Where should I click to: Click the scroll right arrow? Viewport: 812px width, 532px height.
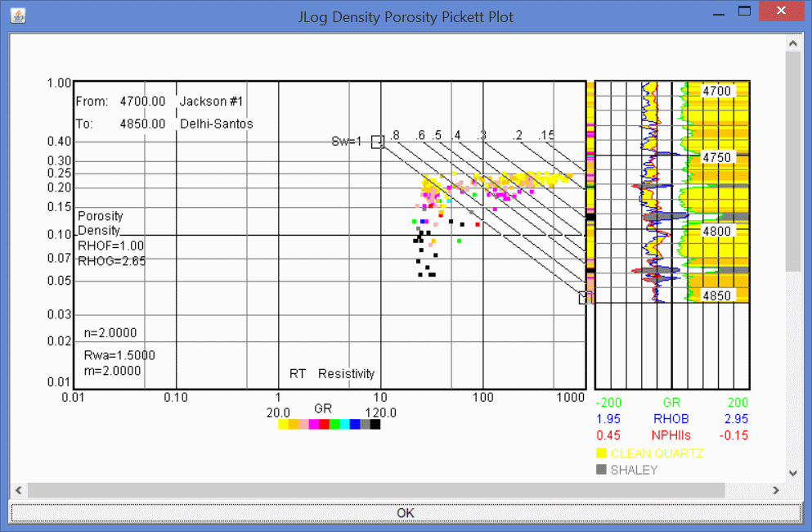point(775,490)
